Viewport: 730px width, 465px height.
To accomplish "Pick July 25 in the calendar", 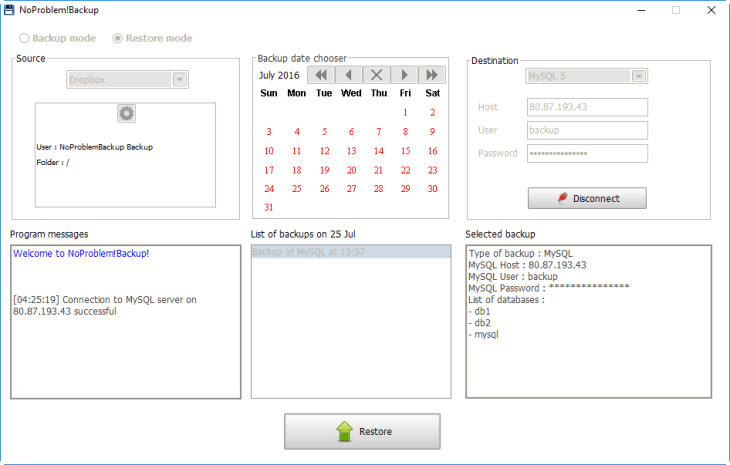I will coord(297,189).
